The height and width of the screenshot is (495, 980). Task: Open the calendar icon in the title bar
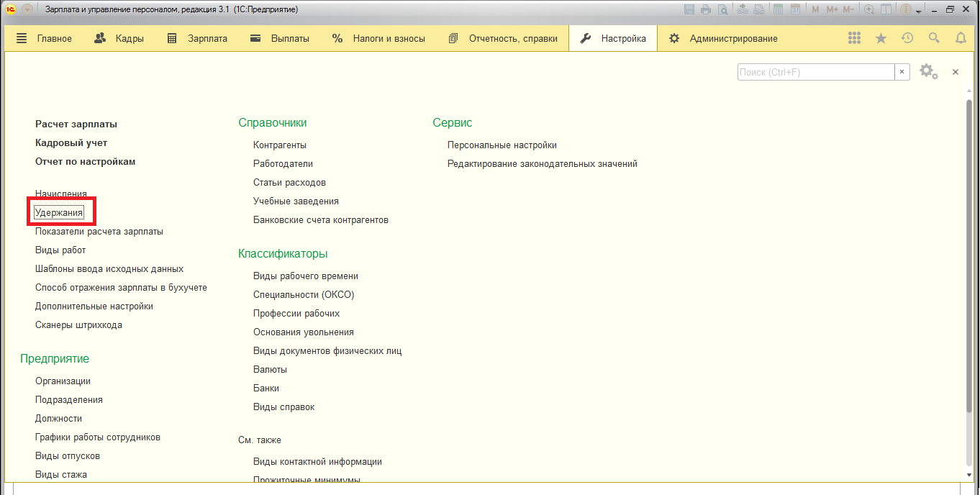click(795, 10)
